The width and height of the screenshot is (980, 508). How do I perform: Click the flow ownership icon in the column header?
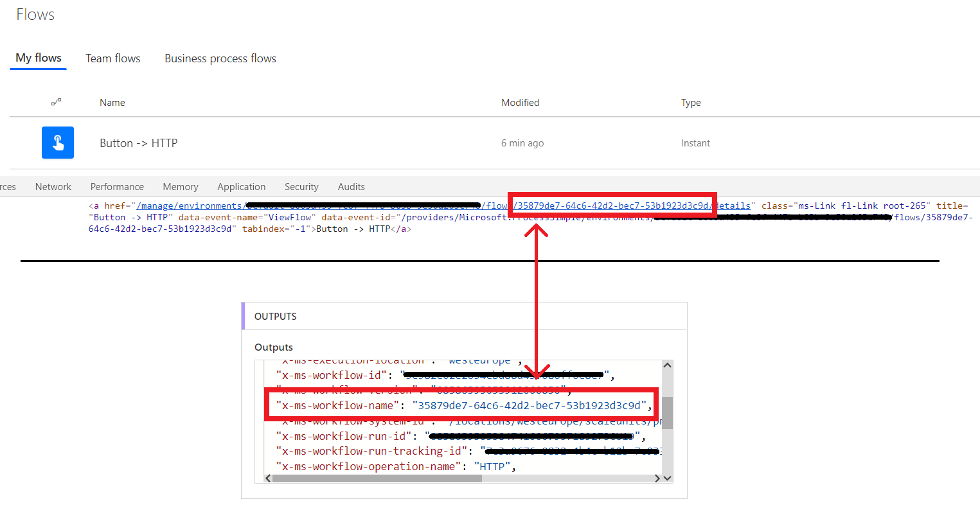[x=57, y=102]
